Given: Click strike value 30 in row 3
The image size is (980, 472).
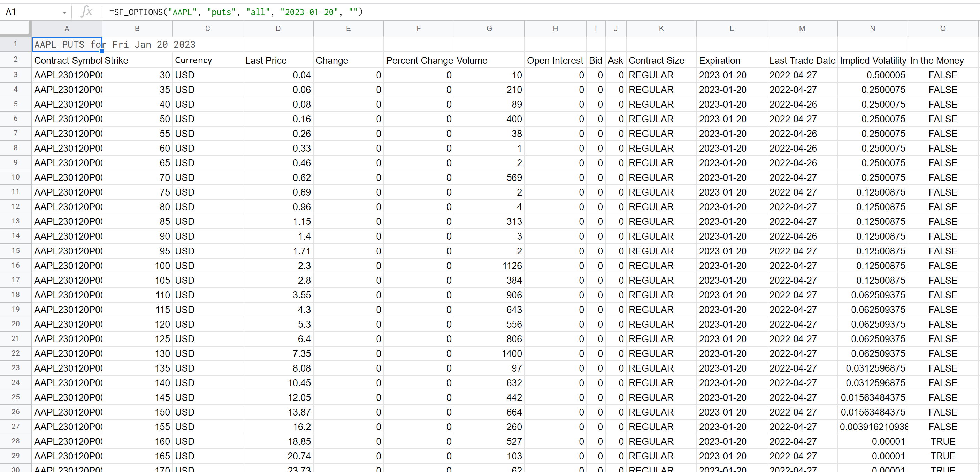Looking at the screenshot, I should pyautogui.click(x=137, y=75).
